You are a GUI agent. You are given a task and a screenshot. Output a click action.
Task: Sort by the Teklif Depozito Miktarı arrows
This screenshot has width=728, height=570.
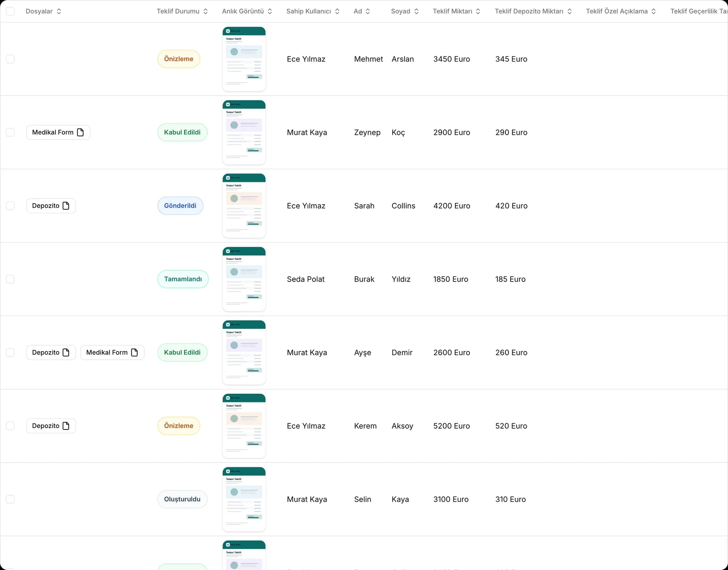click(x=569, y=11)
